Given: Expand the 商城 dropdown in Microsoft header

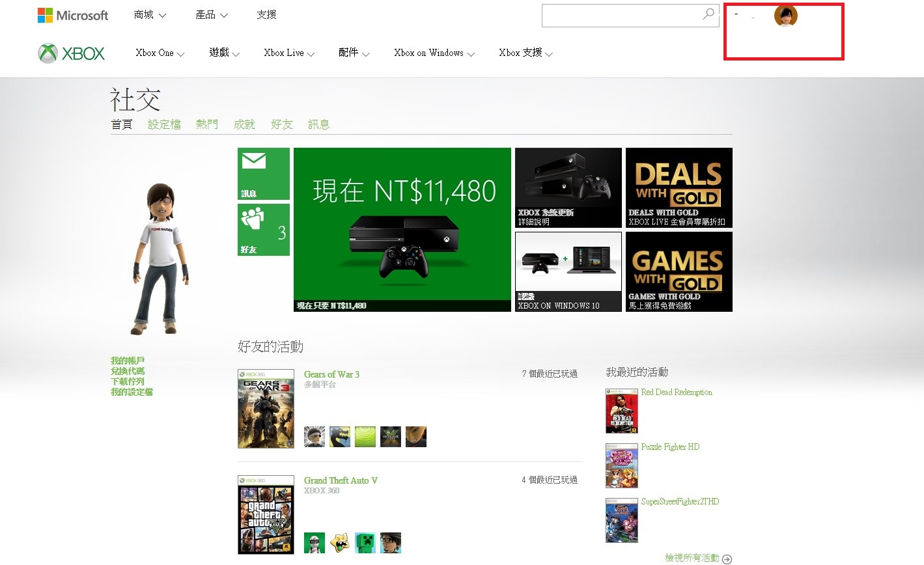Looking at the screenshot, I should pos(150,15).
